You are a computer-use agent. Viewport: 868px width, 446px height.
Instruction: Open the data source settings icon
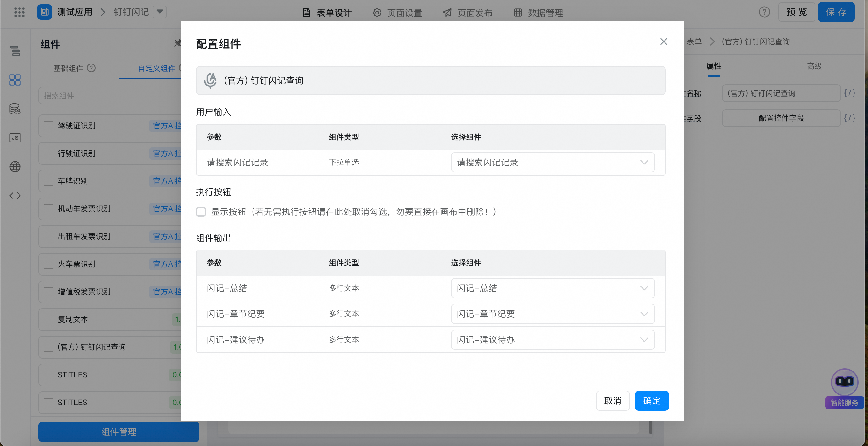tap(15, 109)
